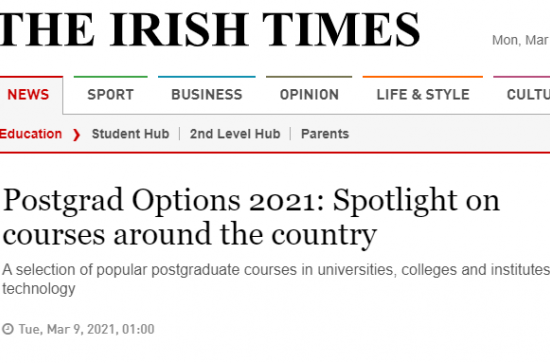
Task: Open the Life & Style section
Action: pyautogui.click(x=423, y=95)
